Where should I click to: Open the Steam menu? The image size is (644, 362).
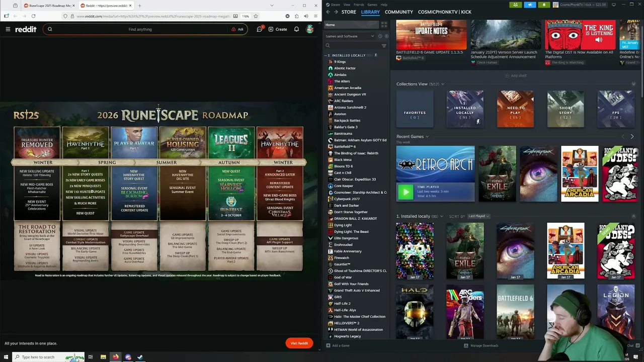click(x=336, y=5)
